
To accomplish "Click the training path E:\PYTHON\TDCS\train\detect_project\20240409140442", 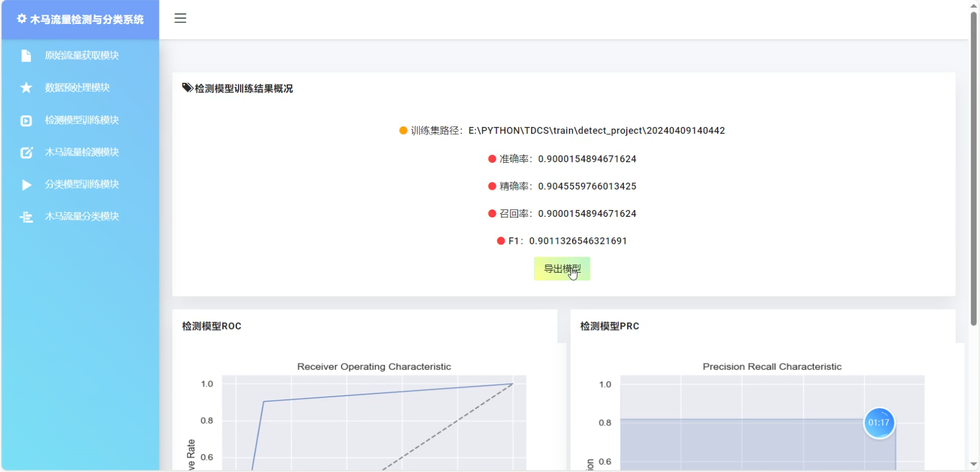I will coord(596,131).
